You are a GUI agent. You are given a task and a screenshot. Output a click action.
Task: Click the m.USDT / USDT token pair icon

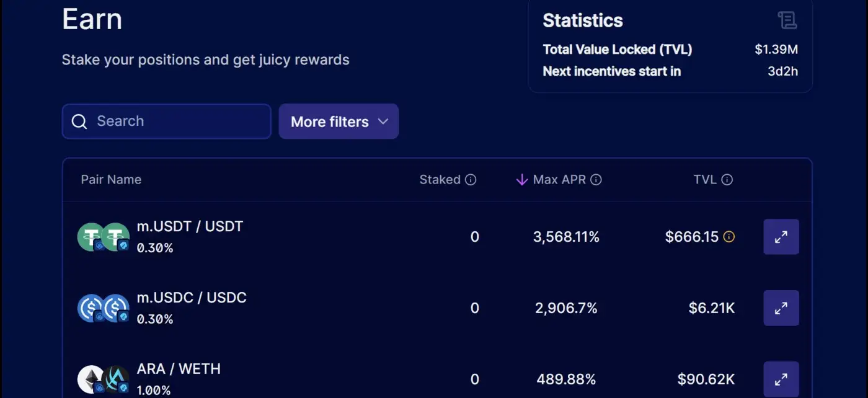pyautogui.click(x=103, y=237)
